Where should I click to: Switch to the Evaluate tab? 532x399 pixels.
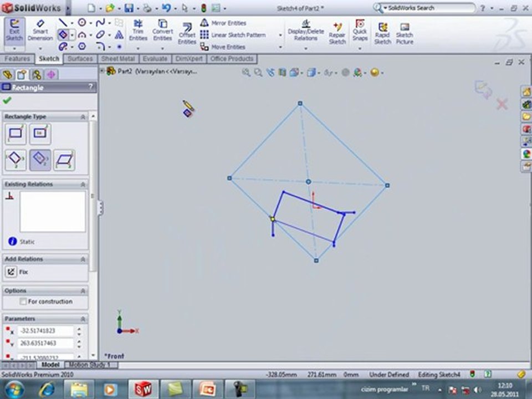(155, 59)
